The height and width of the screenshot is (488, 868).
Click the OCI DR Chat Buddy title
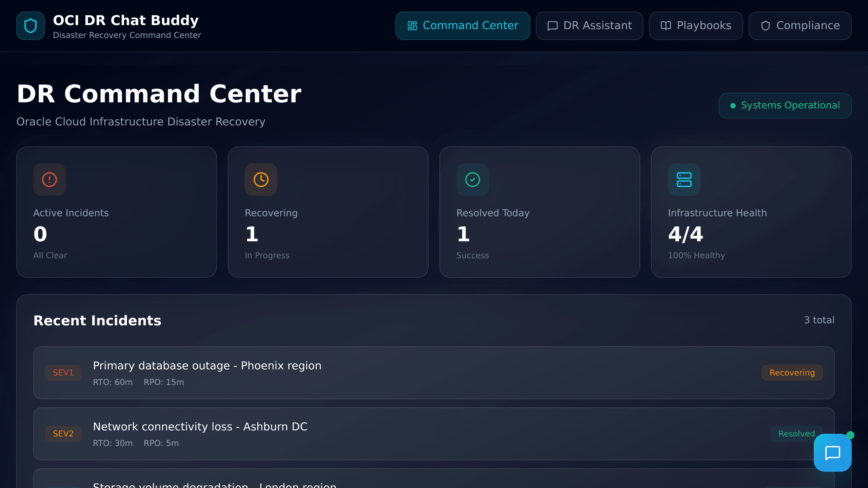click(126, 20)
